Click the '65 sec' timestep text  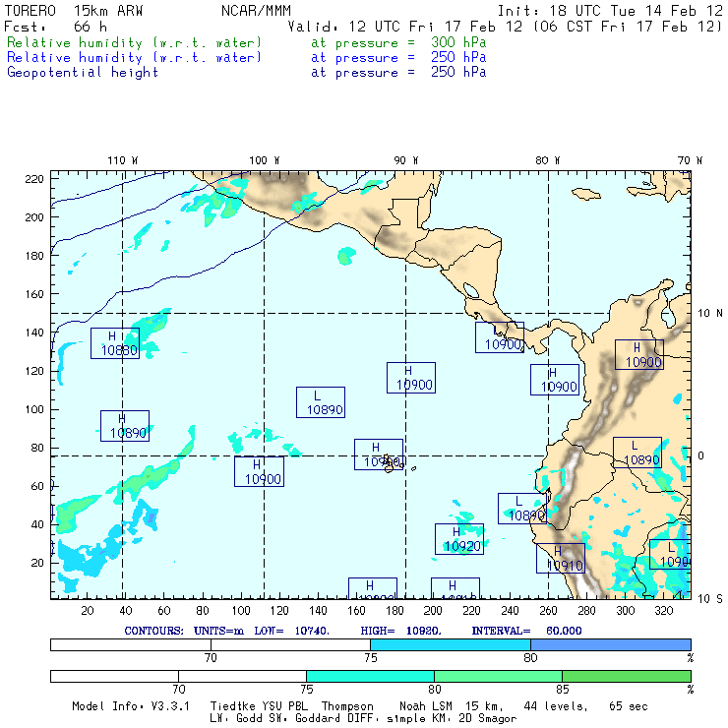[629, 706]
